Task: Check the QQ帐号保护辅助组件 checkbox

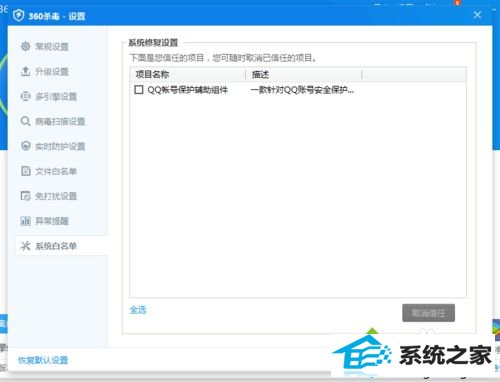Action: [x=139, y=89]
